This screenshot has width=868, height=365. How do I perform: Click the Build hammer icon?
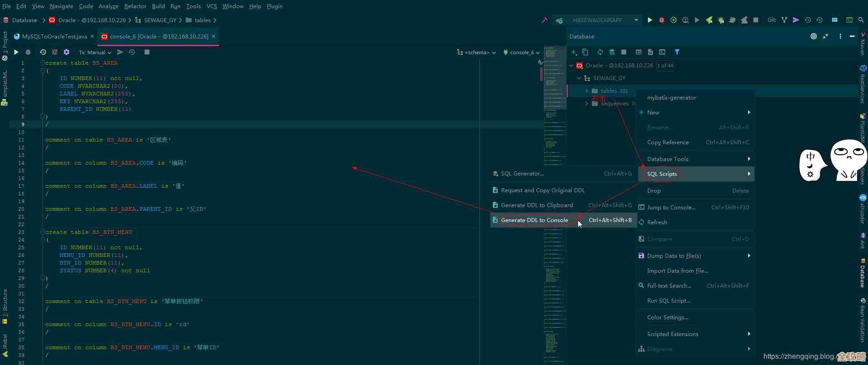click(545, 20)
